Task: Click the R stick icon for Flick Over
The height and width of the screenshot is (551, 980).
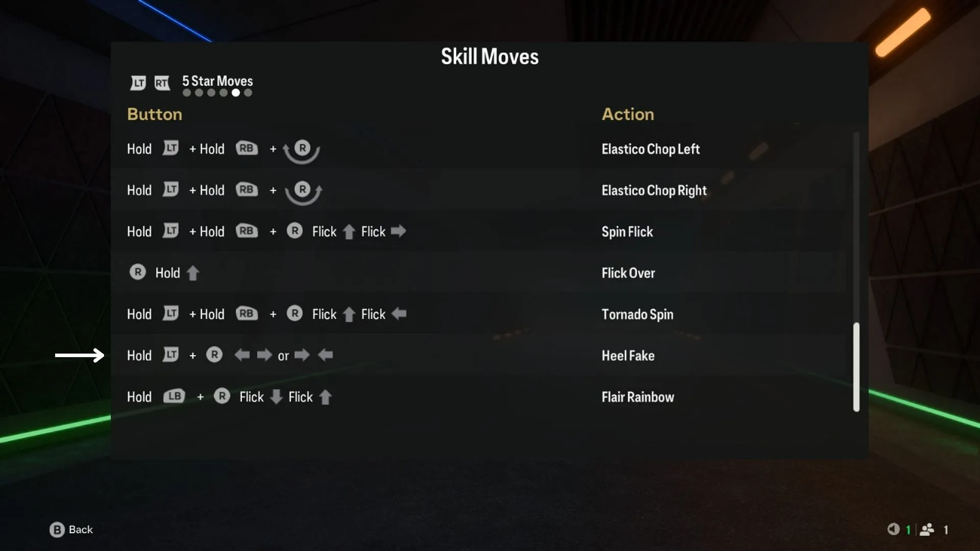Action: [137, 272]
